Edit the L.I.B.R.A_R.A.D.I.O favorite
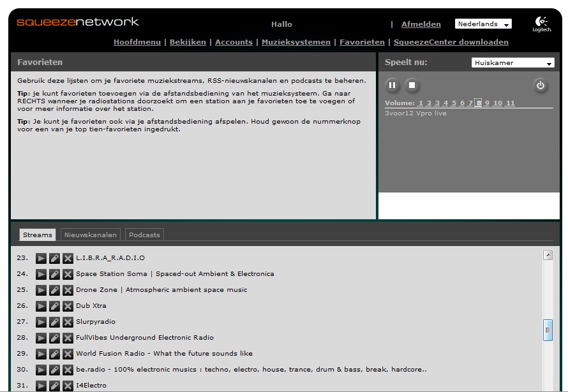Viewport: 568px width, 392px height. (54, 258)
